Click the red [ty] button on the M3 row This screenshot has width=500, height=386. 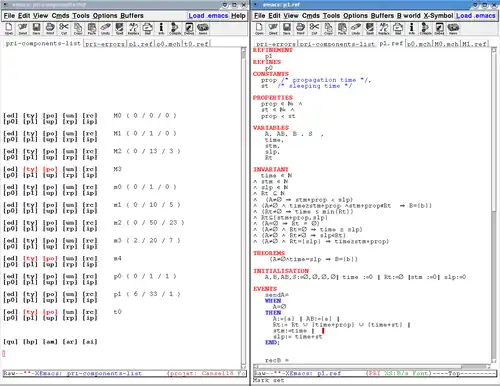pos(30,169)
